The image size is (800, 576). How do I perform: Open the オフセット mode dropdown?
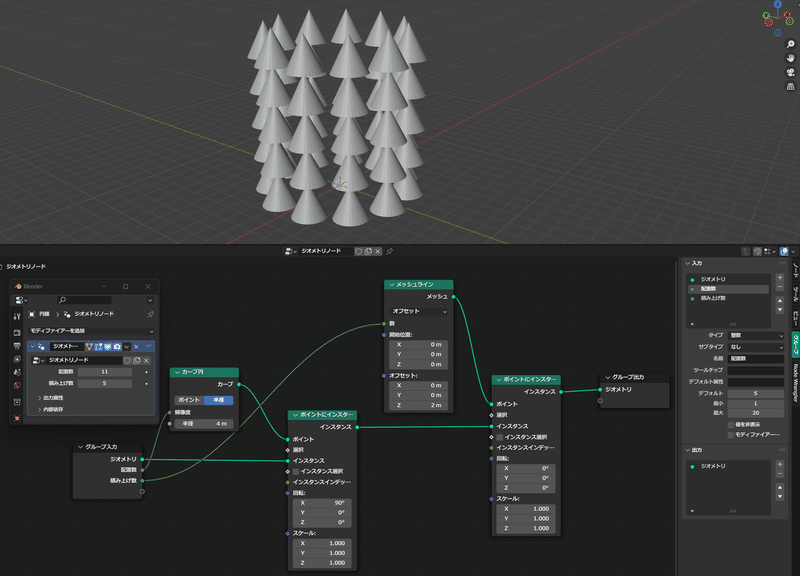tap(418, 311)
